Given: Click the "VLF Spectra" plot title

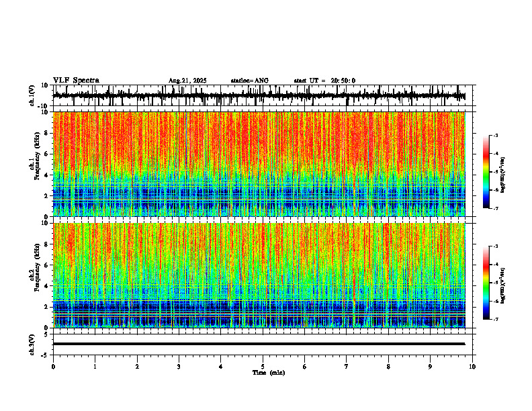Looking at the screenshot, I should tap(76, 81).
